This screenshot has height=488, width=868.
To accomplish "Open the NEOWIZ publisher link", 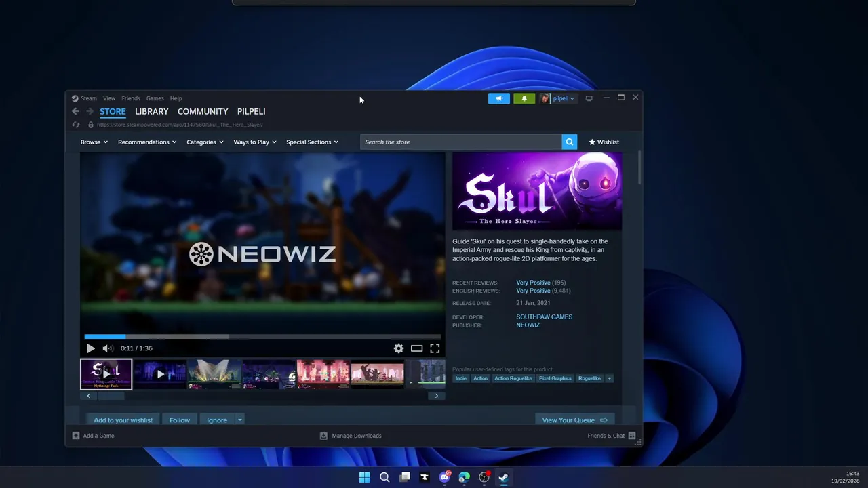I will [x=528, y=325].
